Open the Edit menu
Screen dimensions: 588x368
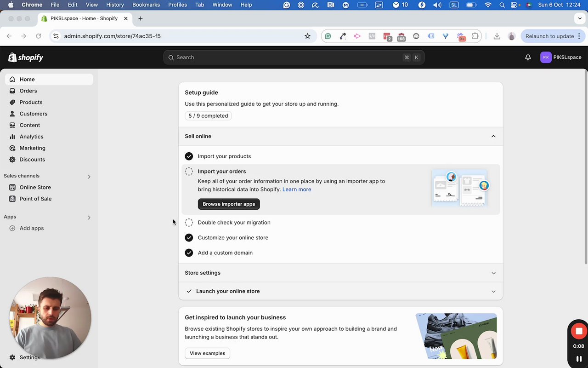pos(73,5)
